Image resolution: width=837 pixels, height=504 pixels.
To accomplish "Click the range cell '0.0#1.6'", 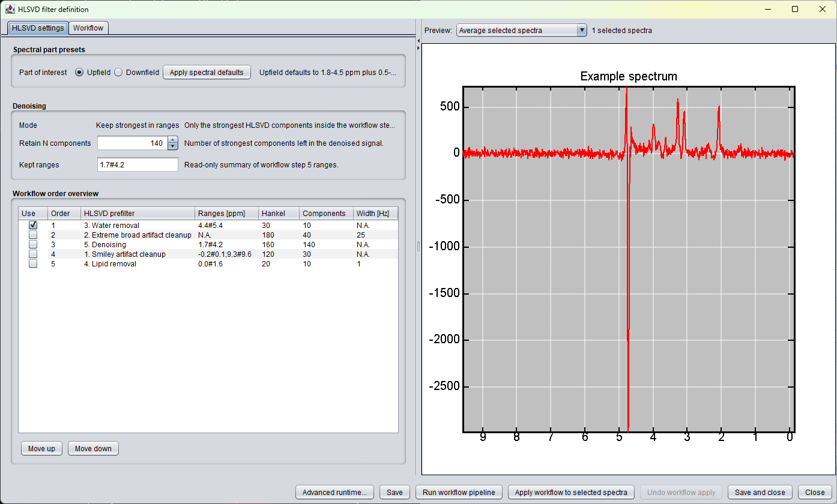I will (226, 263).
